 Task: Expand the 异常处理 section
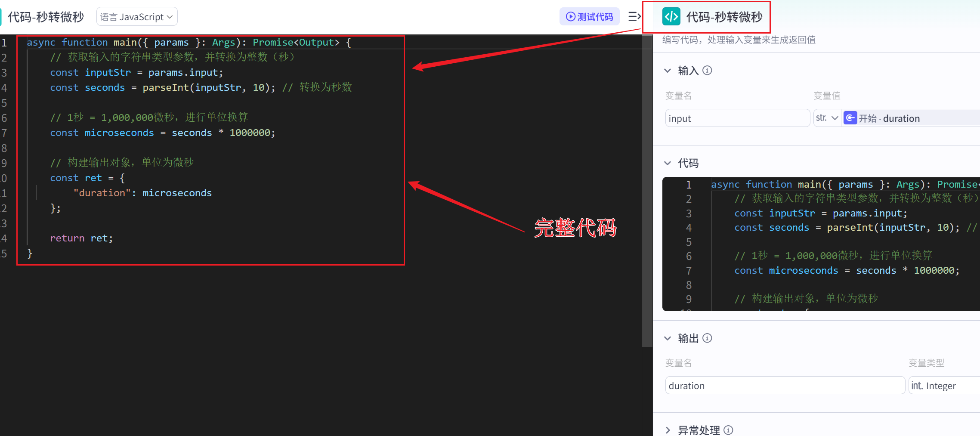[x=668, y=430]
